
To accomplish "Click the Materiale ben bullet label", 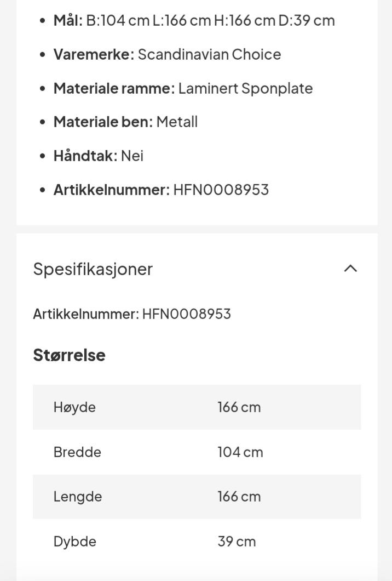I will point(103,122).
